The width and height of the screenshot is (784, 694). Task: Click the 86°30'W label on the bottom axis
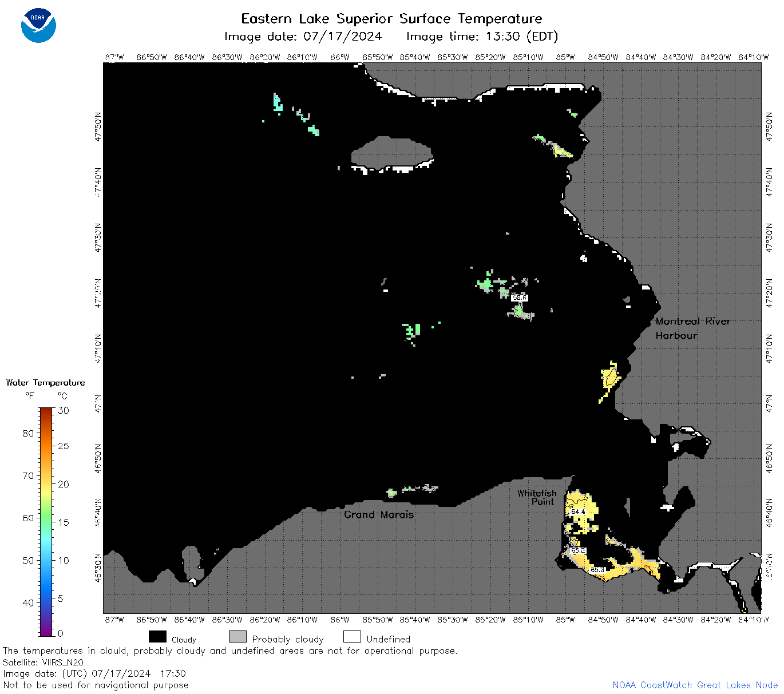click(x=227, y=620)
